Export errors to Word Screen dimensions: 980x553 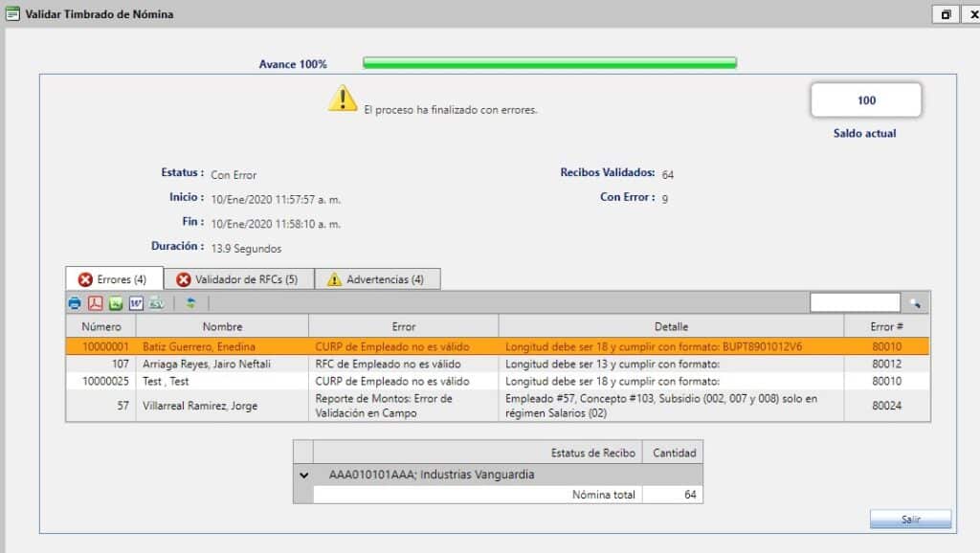click(135, 303)
